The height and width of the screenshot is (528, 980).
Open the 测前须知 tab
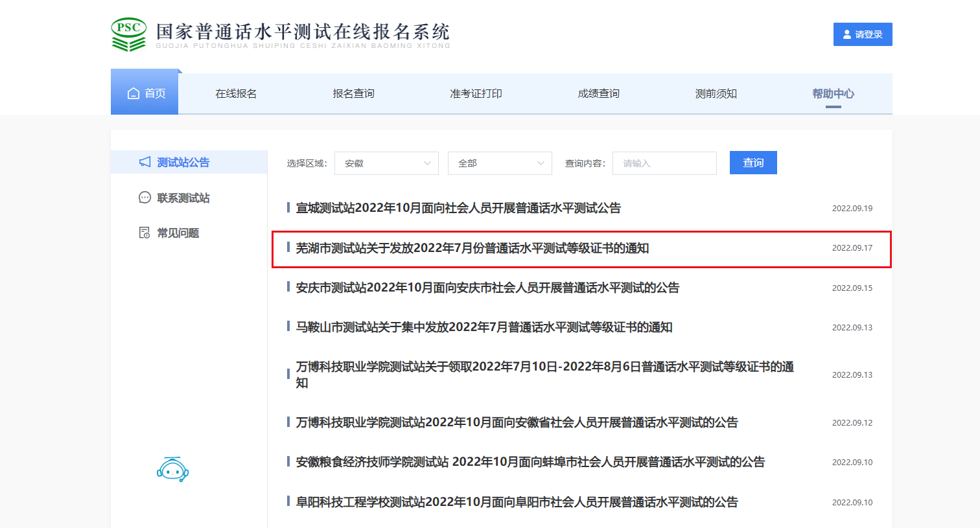(716, 93)
